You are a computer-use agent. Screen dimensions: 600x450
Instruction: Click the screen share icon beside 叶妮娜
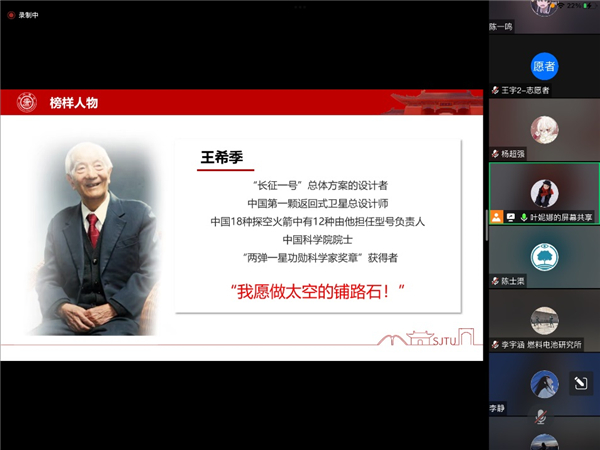[510, 216]
